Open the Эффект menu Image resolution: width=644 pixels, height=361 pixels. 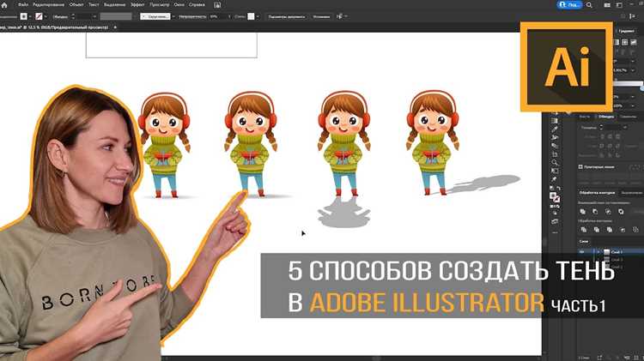coord(137,5)
